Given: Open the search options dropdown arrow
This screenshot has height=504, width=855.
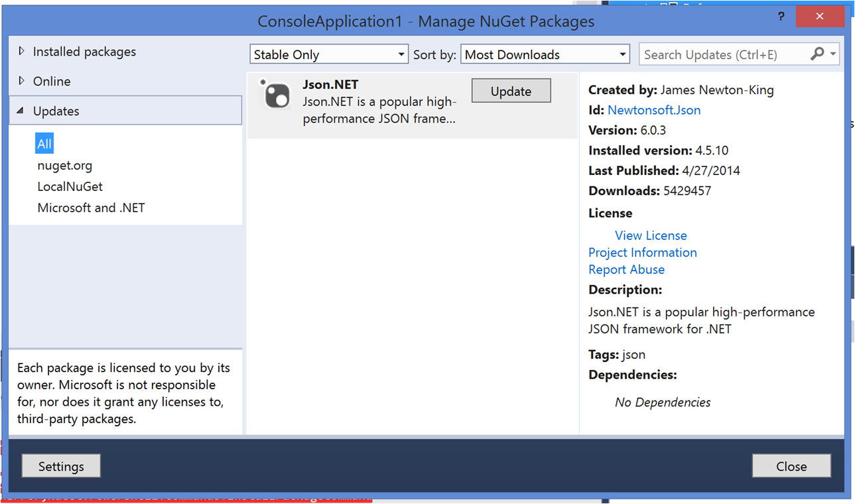Looking at the screenshot, I should pos(833,54).
